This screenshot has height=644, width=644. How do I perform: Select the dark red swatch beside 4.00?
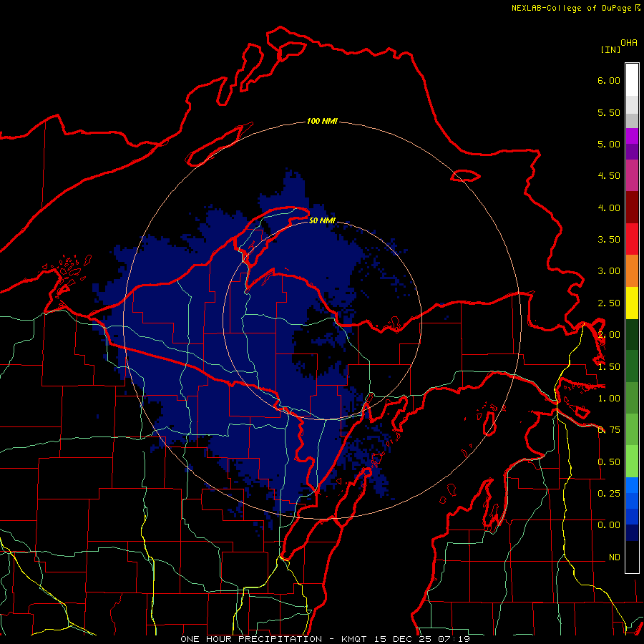coord(632,208)
